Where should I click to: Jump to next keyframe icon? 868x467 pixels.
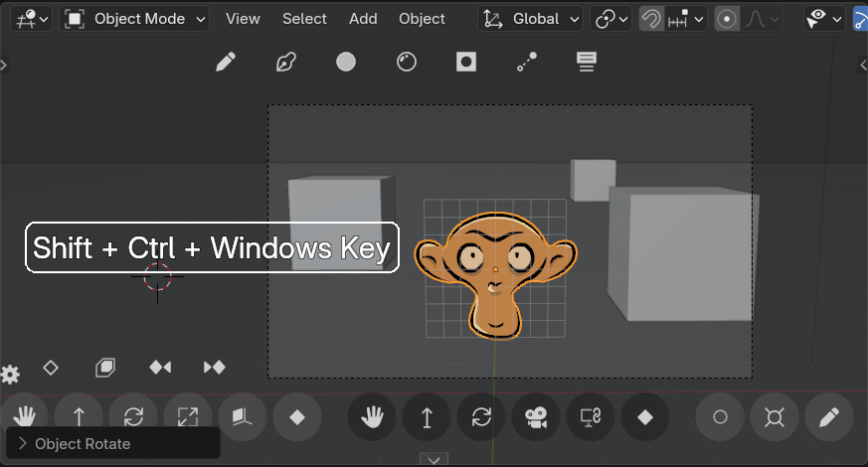pos(214,368)
